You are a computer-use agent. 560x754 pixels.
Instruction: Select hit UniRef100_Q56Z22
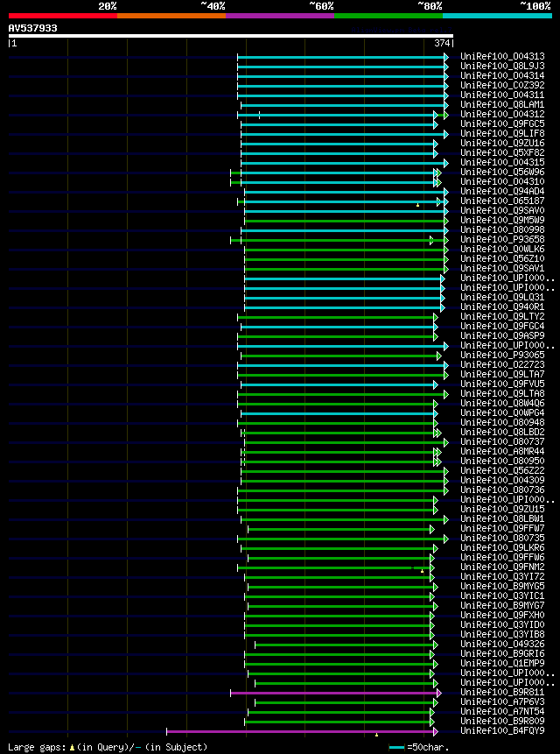tap(502, 470)
